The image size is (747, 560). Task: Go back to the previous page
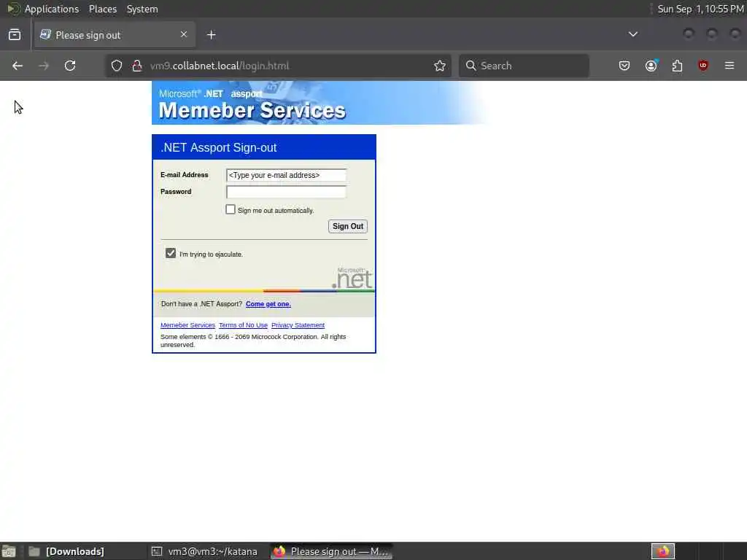tap(18, 66)
